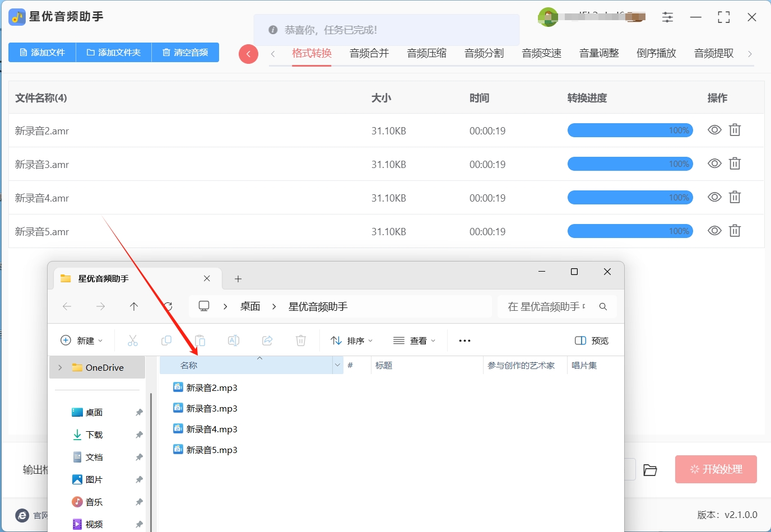Preview 新录音5.amr with its eye icon
The width and height of the screenshot is (771, 532).
coord(714,231)
